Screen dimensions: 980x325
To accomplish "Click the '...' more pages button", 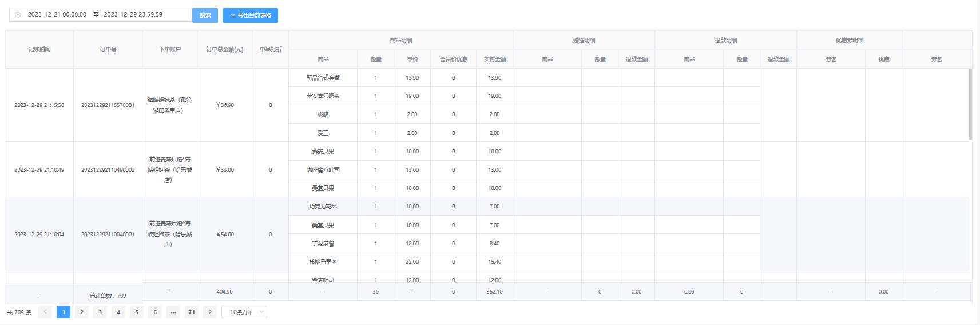I will tap(173, 312).
